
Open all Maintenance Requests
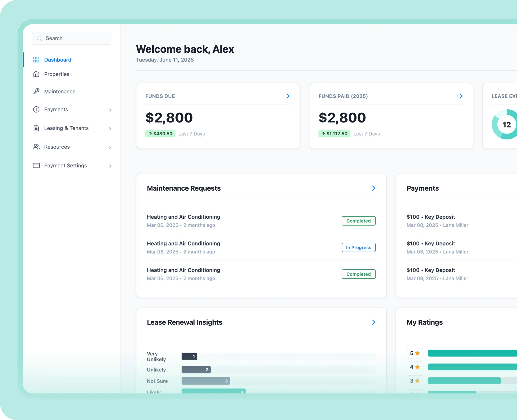pyautogui.click(x=374, y=188)
